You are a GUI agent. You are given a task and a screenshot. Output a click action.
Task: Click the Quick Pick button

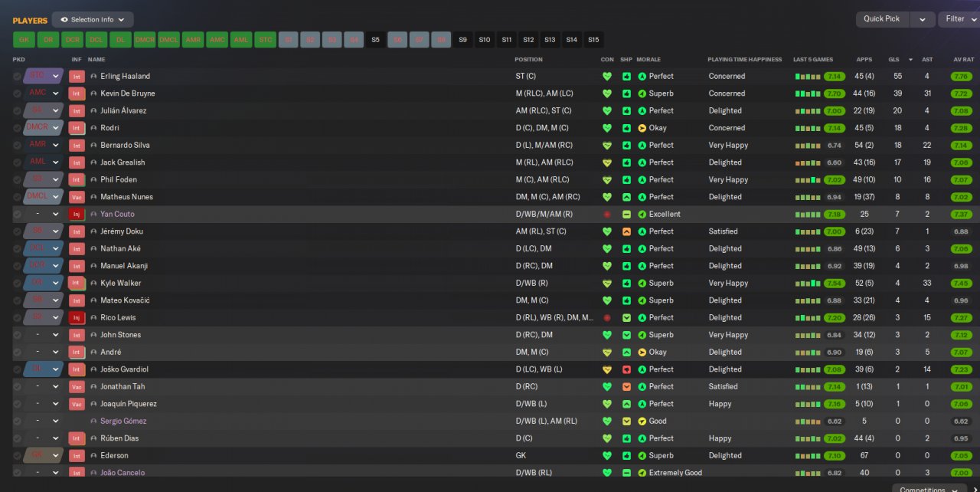click(x=882, y=19)
